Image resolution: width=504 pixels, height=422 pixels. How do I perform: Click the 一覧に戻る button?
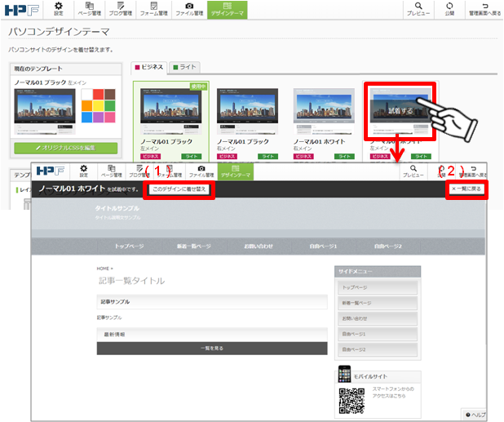(467, 189)
